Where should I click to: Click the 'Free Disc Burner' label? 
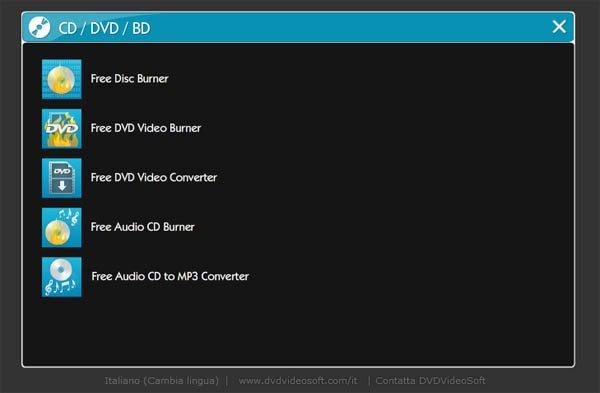point(129,78)
